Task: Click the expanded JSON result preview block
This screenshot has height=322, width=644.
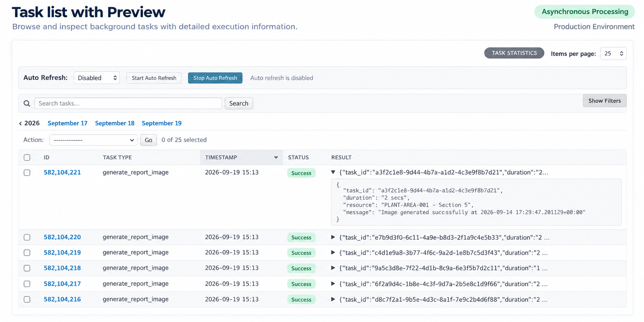Action: [x=476, y=202]
